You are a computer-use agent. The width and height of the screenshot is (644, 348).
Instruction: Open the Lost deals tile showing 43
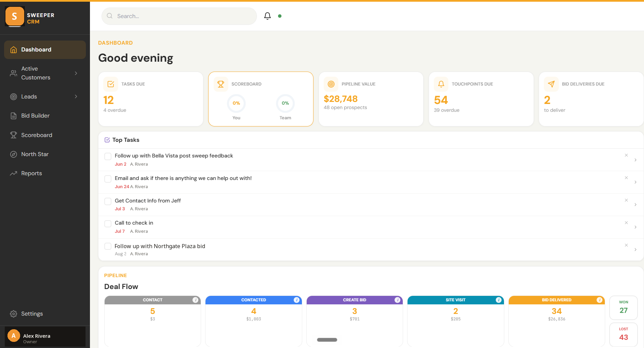(624, 334)
